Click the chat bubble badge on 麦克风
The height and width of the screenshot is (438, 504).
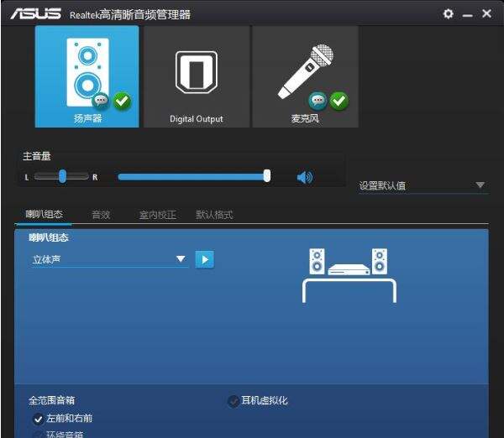tap(318, 101)
